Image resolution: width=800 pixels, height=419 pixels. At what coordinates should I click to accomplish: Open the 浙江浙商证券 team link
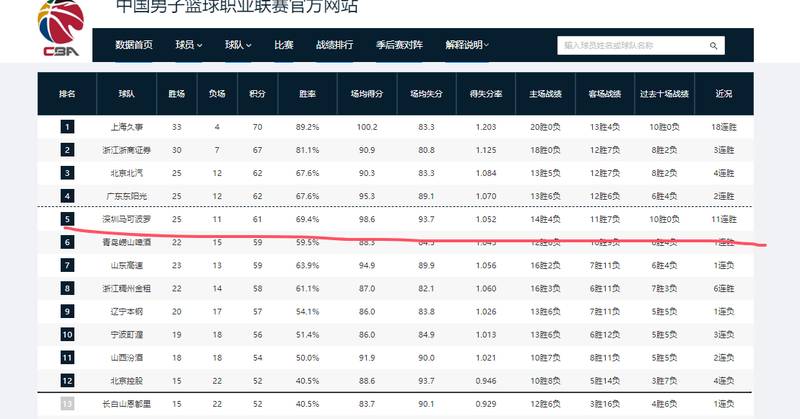pyautogui.click(x=127, y=150)
